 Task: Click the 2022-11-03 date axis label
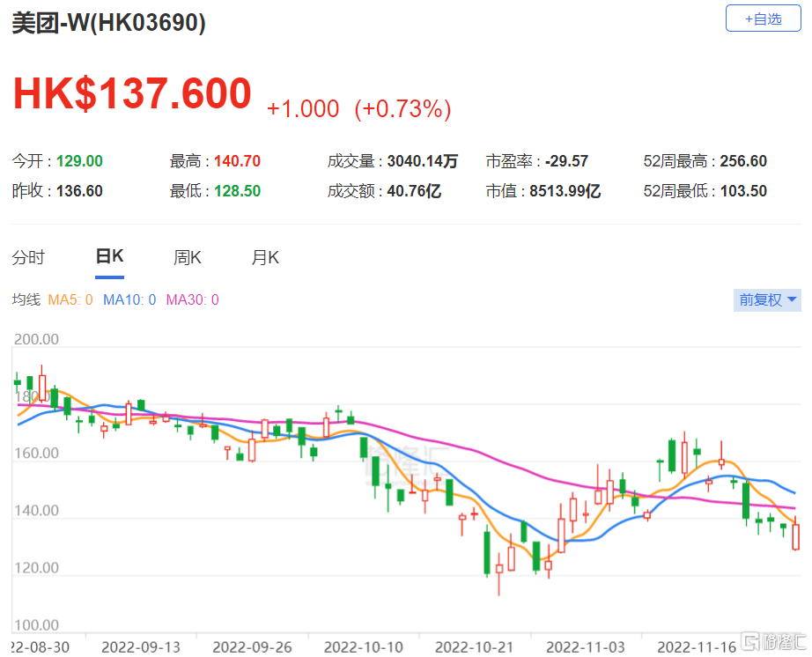tap(586, 647)
